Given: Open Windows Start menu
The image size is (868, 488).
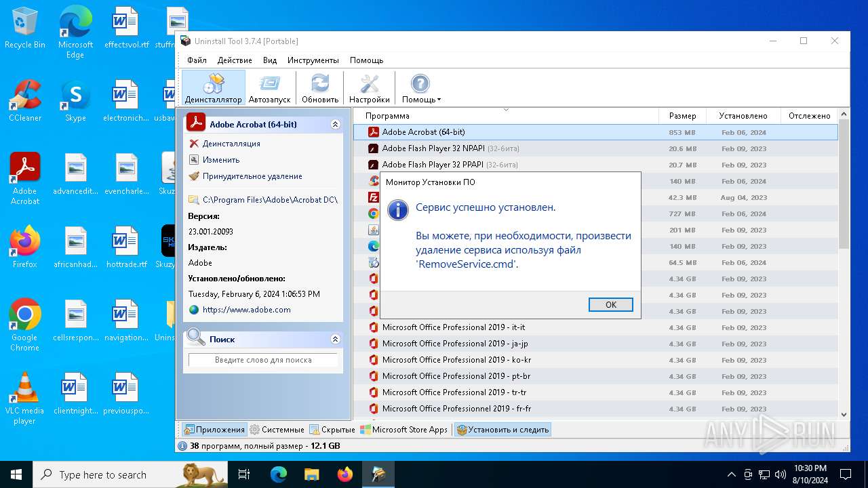Looking at the screenshot, I should tap(16, 474).
